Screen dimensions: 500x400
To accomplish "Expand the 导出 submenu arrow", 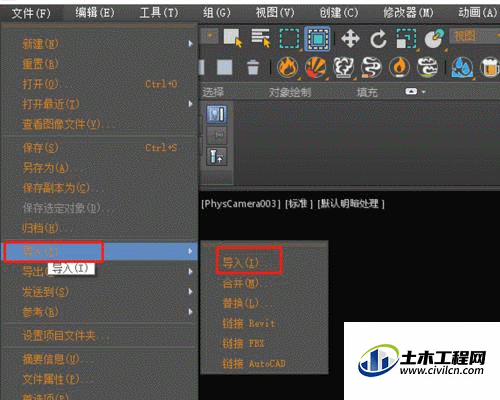I will click(190, 272).
